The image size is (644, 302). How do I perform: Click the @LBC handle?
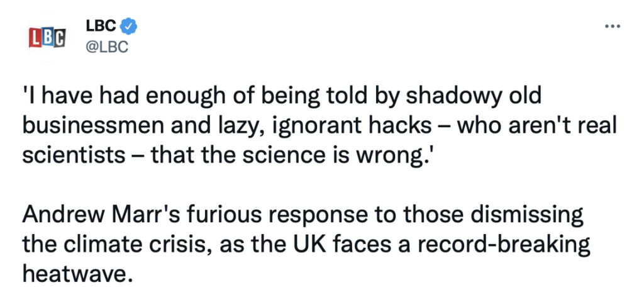point(106,47)
